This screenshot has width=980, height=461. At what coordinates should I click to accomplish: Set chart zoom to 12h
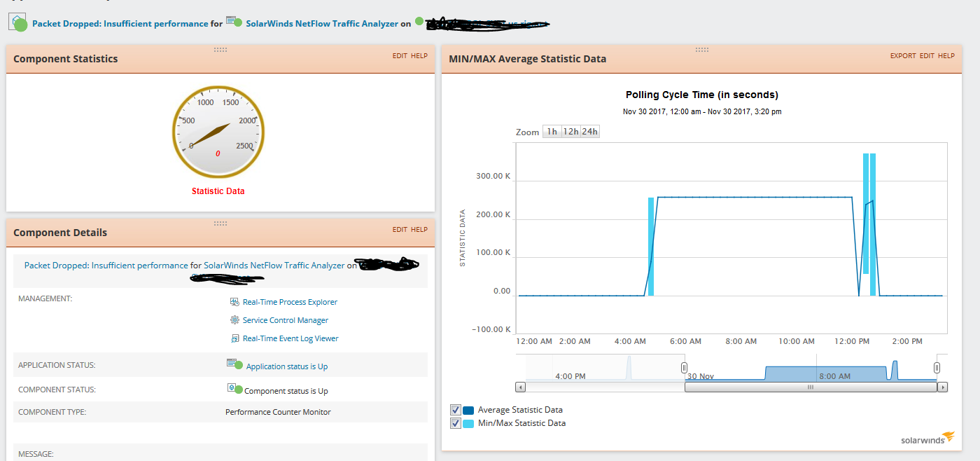(x=570, y=132)
